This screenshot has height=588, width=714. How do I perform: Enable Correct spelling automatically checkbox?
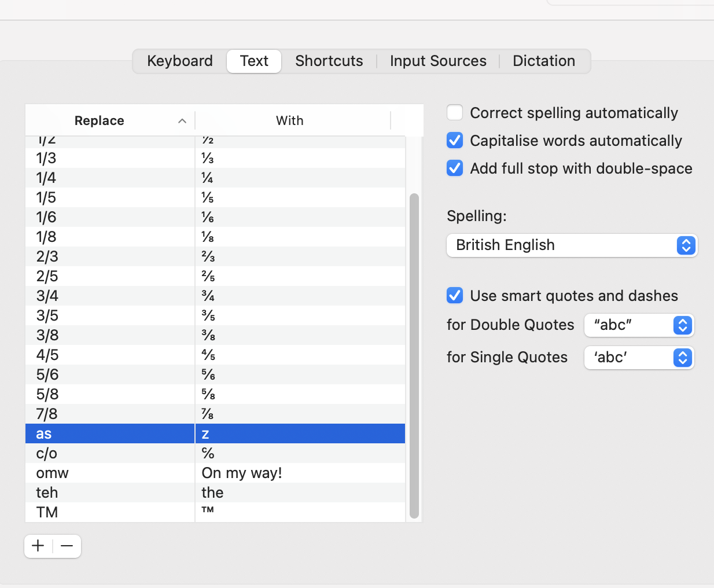tap(455, 113)
